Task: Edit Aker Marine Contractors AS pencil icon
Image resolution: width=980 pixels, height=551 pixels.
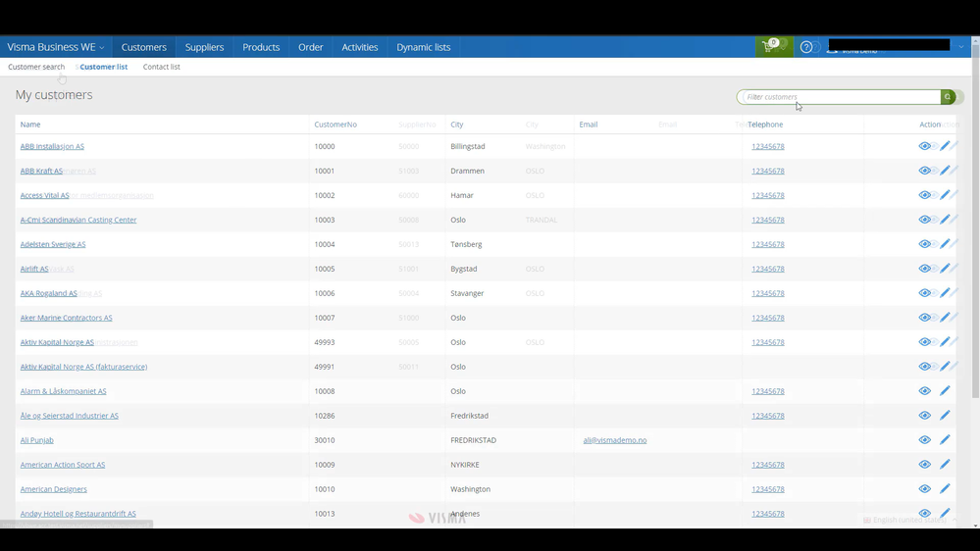Action: [x=945, y=318]
